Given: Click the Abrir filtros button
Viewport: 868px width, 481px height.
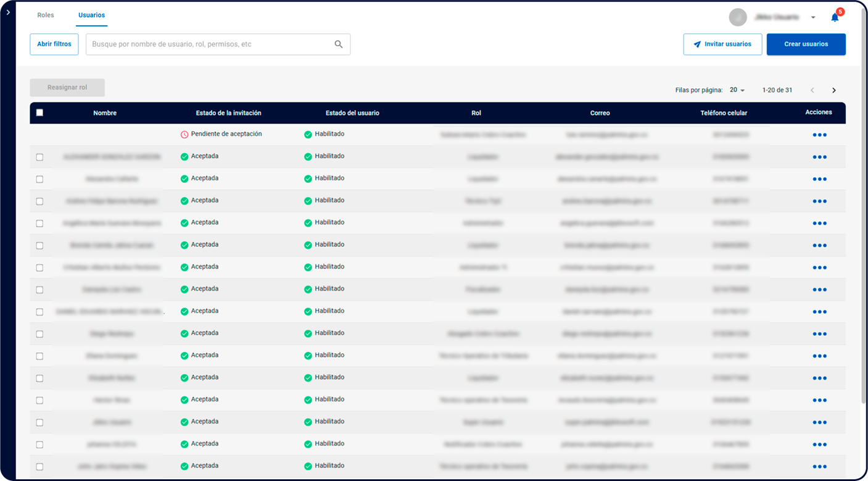Looking at the screenshot, I should [54, 44].
